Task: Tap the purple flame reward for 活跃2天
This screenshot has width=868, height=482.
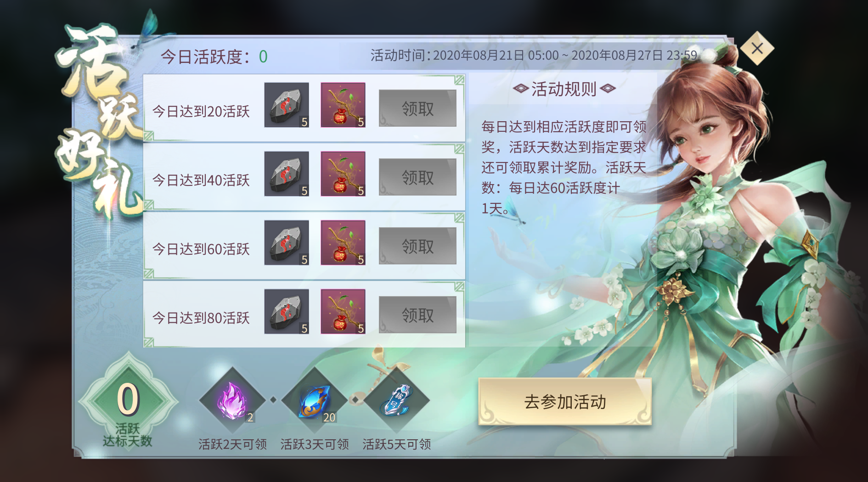Action: point(232,400)
